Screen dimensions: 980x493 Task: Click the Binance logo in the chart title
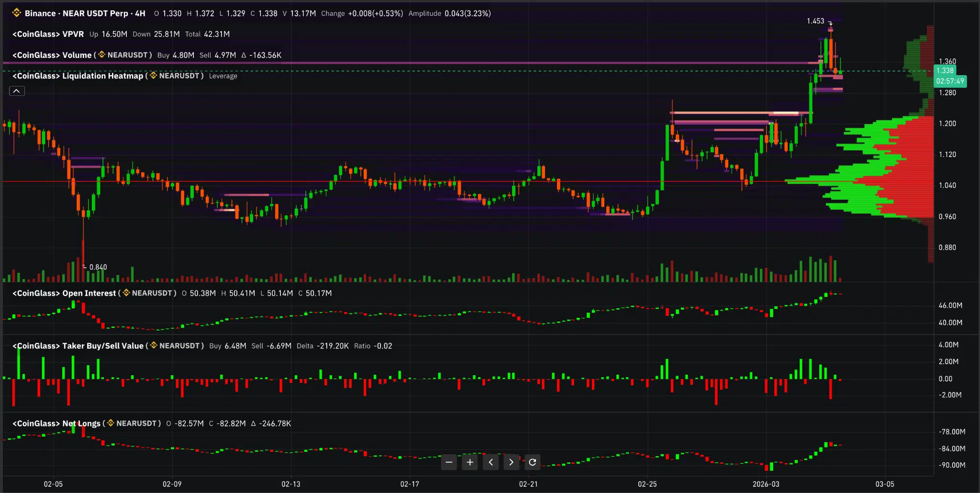tap(16, 13)
